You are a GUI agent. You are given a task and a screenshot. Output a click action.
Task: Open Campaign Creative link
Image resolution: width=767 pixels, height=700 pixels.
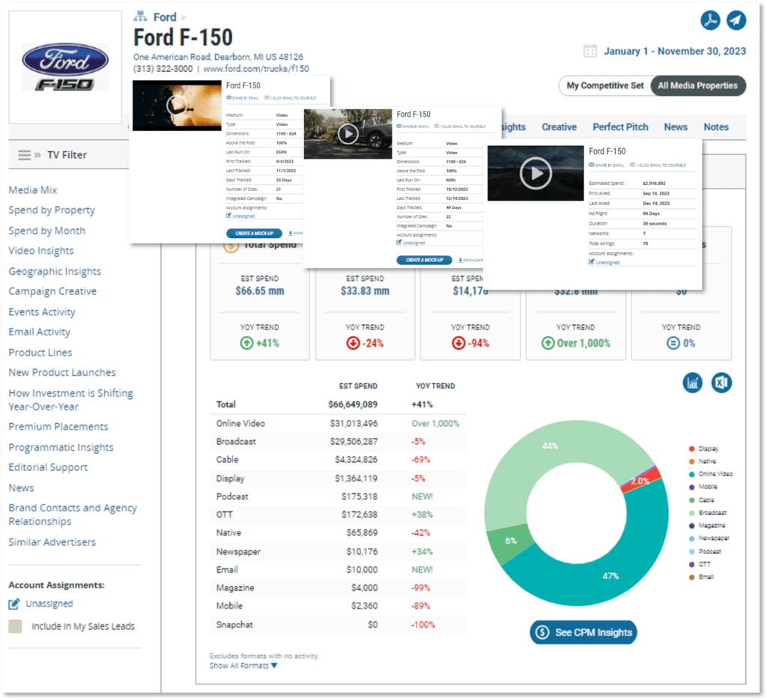[x=52, y=291]
